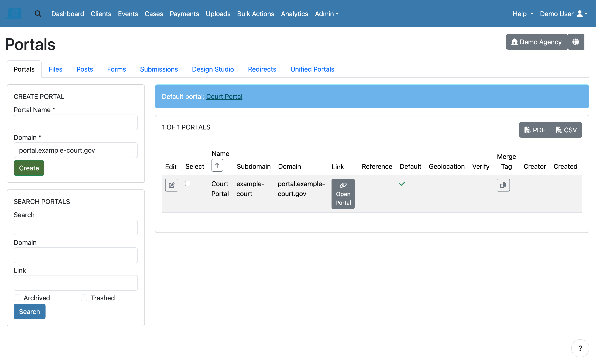Screen dimensions: 596x364
Task: Open the question mark help bubble
Action: 580,348
